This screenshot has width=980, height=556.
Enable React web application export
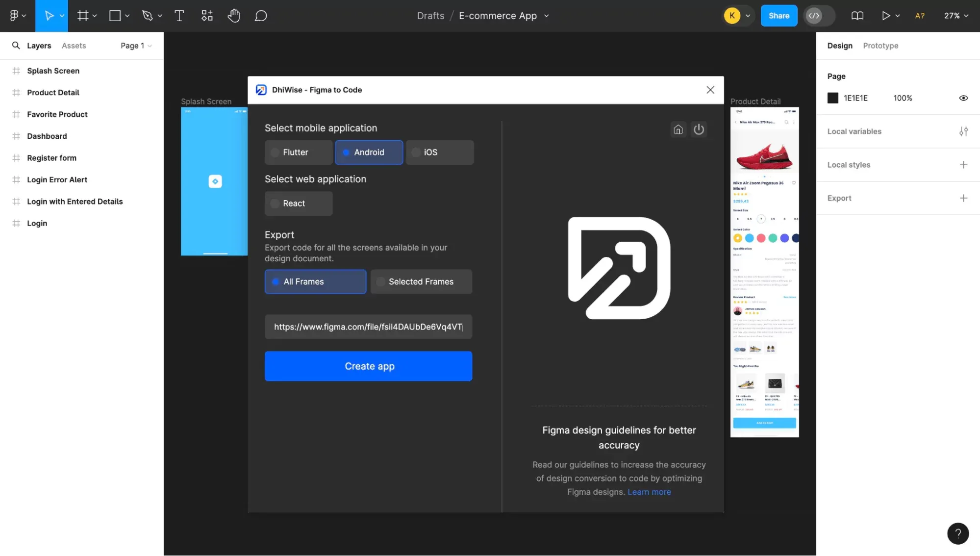coord(298,203)
